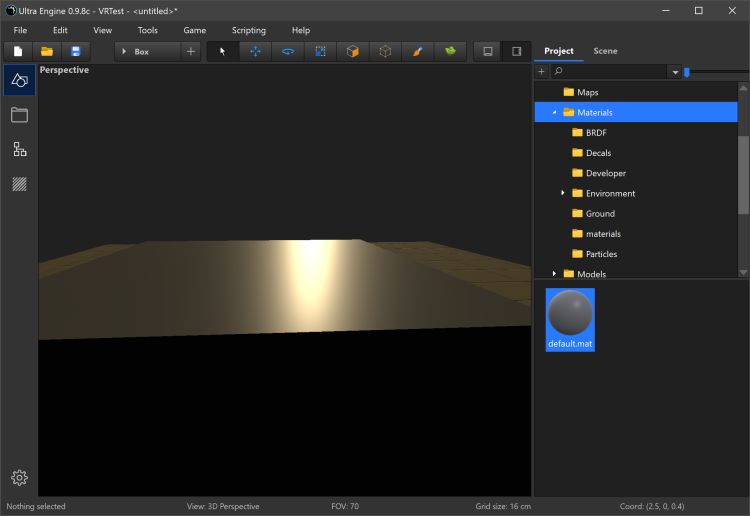Select the wireframe cube tool
The height and width of the screenshot is (516, 750).
385,51
